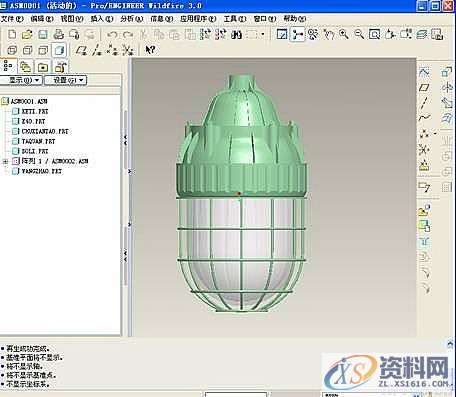Create a datum point from right toolbar

(x=424, y=134)
